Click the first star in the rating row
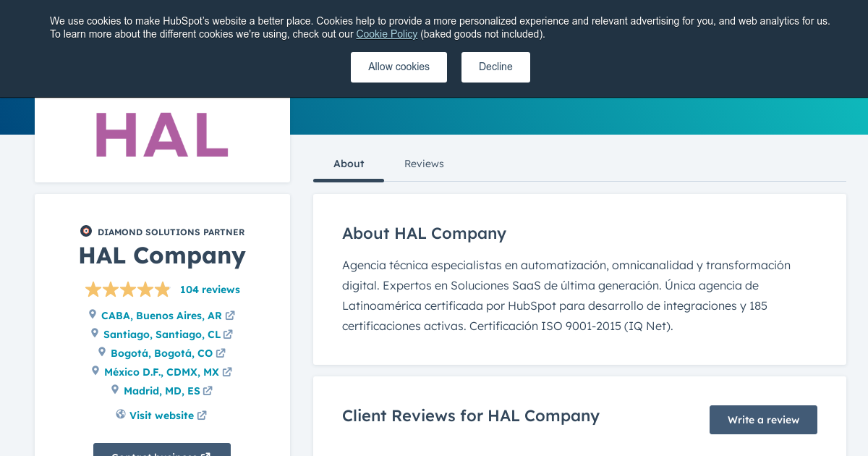868x456 pixels. click(93, 289)
